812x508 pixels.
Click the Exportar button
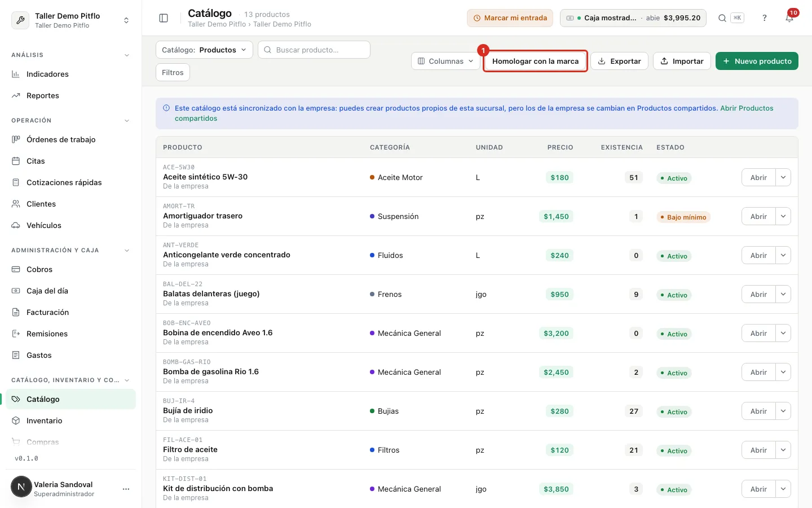620,61
